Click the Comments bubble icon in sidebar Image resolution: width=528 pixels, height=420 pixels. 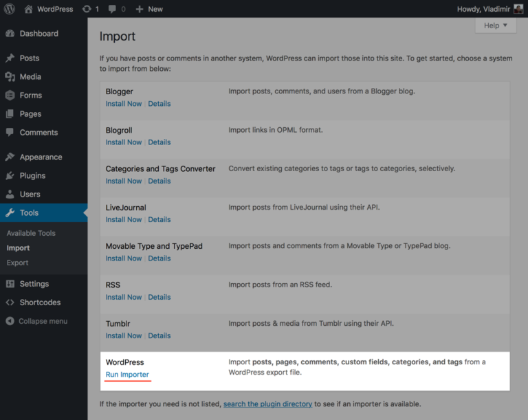10,133
